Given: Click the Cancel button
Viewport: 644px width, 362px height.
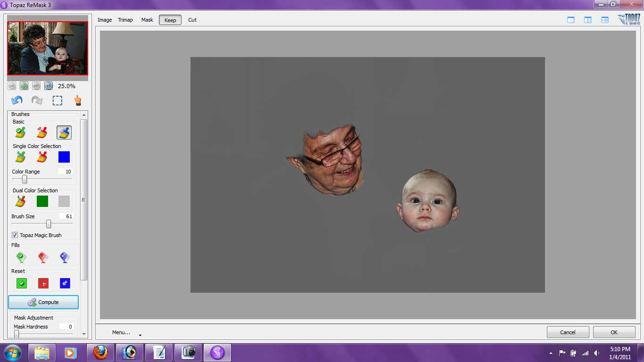Looking at the screenshot, I should 568,332.
